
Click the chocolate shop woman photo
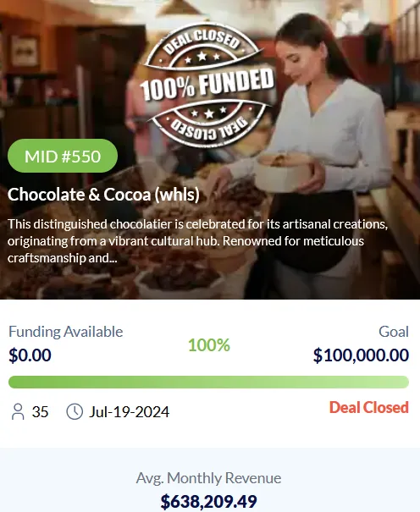click(210, 150)
